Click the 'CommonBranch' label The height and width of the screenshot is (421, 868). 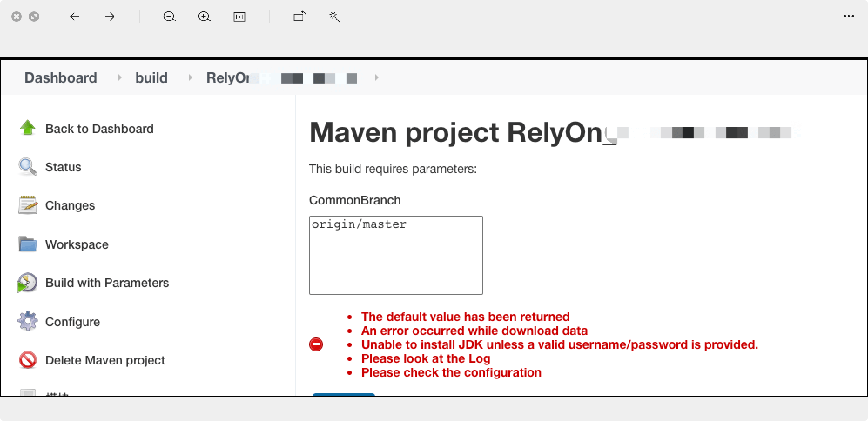[x=355, y=200]
